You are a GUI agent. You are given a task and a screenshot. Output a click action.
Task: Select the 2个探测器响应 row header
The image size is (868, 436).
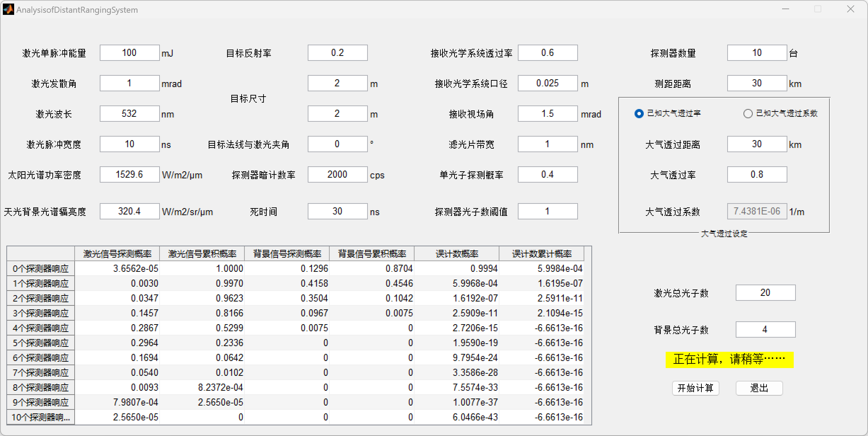tap(41, 298)
